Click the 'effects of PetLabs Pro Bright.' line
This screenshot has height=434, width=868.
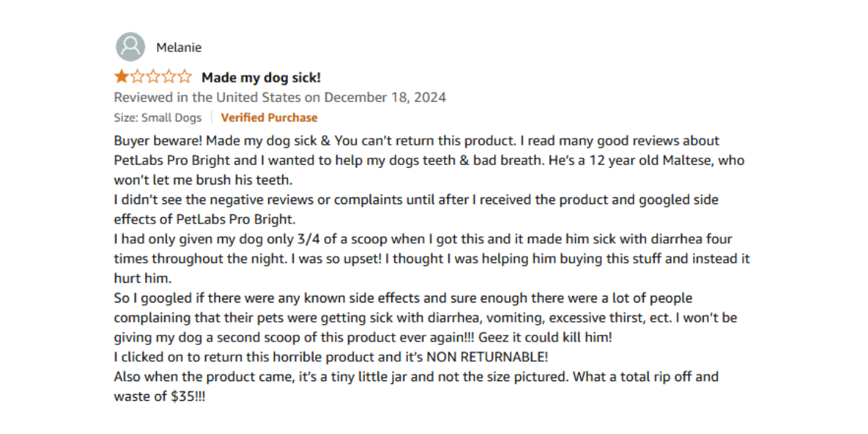tap(205, 219)
